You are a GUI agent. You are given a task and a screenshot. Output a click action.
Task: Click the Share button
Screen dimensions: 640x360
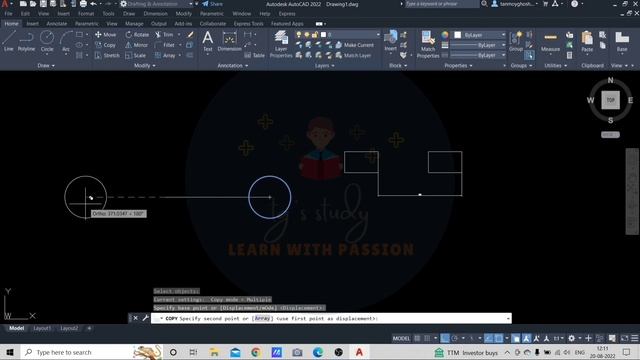point(213,4)
